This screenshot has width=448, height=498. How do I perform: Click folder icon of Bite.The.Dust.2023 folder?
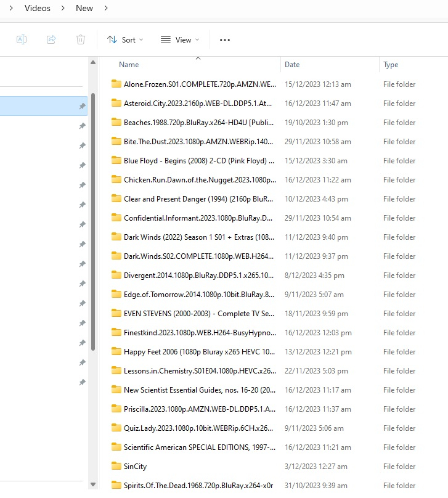pos(116,141)
